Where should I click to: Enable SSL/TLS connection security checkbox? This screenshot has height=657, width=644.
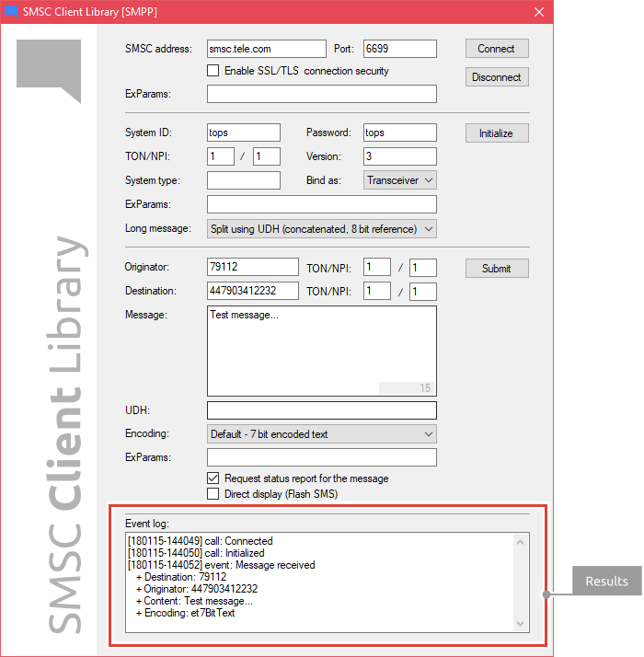click(213, 71)
